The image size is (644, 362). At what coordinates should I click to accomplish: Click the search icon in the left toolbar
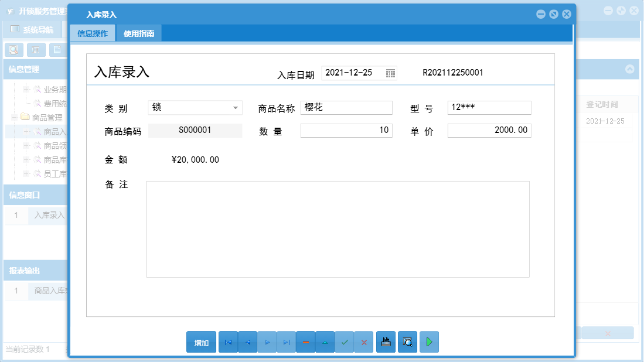(13, 50)
